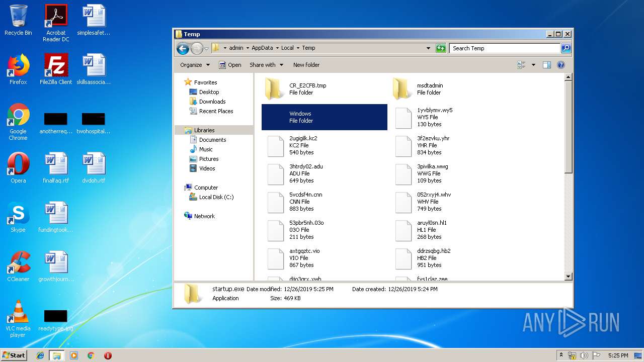This screenshot has width=644, height=362.
Task: Open the view options dropdown arrow
Action: tap(533, 65)
